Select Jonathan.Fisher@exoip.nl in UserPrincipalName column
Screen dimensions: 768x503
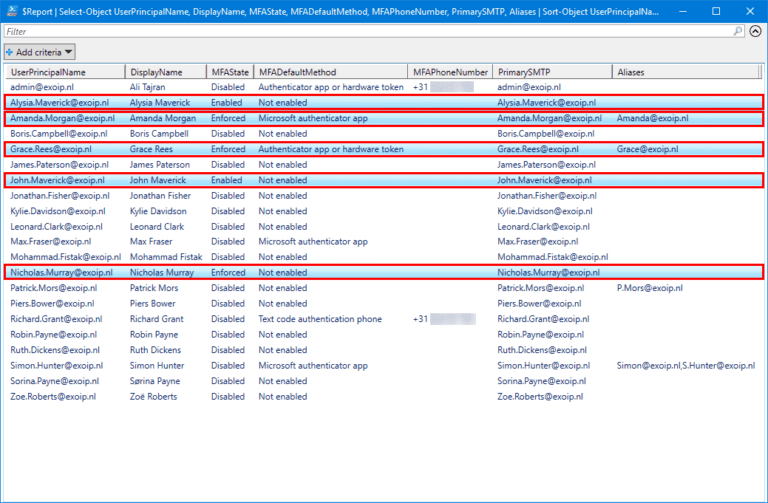60,196
